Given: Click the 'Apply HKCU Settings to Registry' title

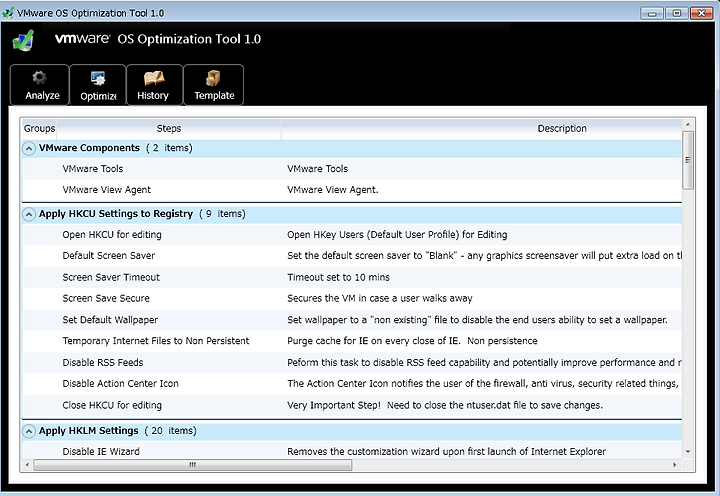Looking at the screenshot, I should click(116, 214).
